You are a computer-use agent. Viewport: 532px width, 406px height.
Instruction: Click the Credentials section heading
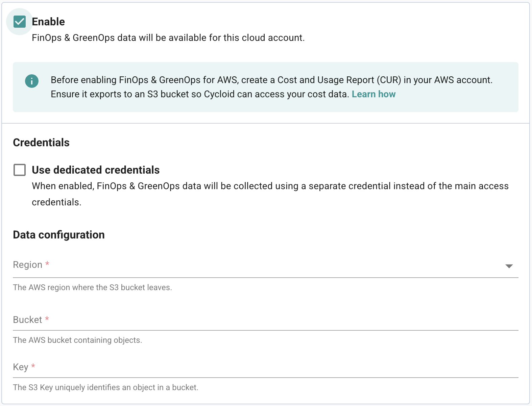tap(41, 143)
